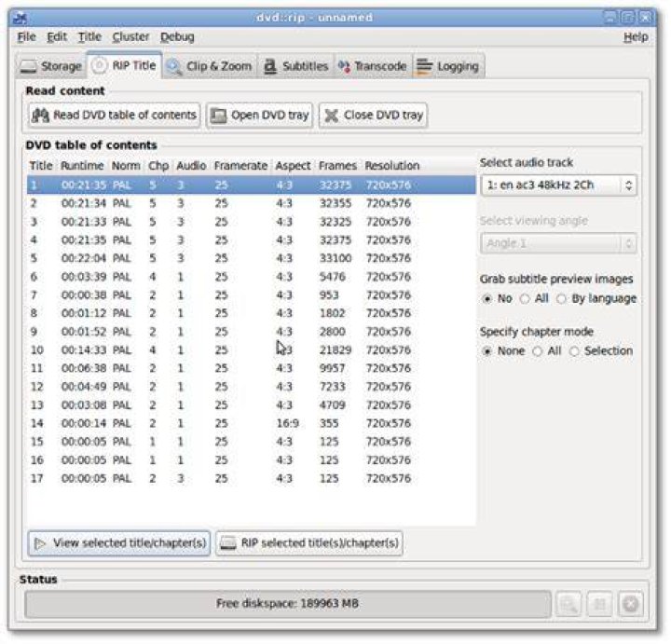671x644 pixels.
Task: Switch to the Logging tab
Action: tap(448, 66)
